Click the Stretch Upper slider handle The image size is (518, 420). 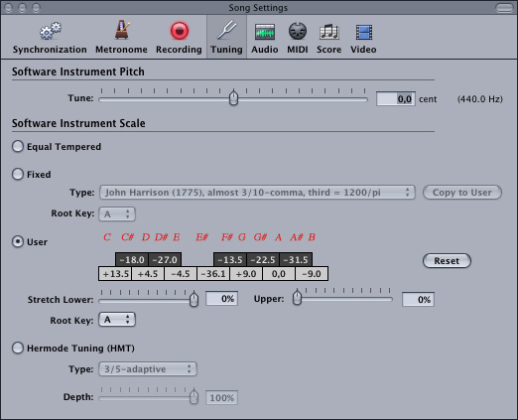297,297
